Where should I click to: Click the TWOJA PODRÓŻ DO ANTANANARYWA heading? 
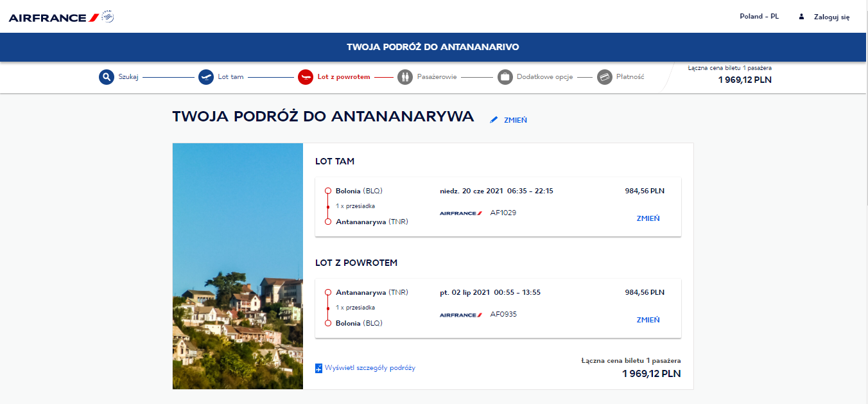click(323, 116)
